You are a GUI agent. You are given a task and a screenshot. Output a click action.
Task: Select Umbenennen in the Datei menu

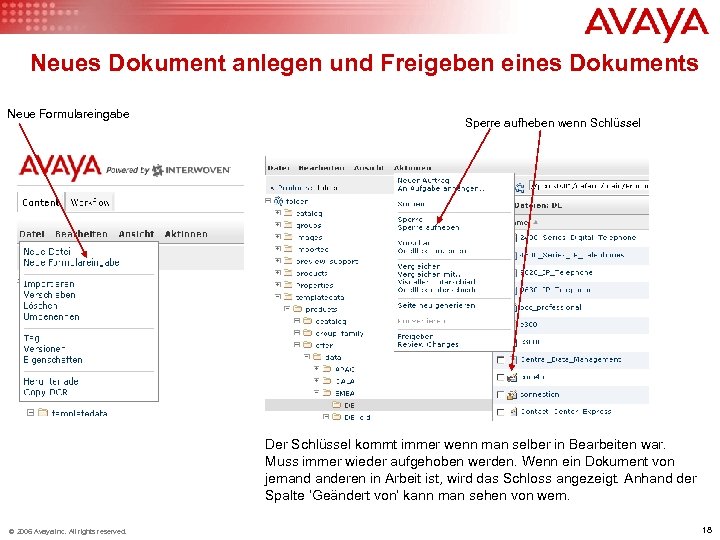point(51,317)
